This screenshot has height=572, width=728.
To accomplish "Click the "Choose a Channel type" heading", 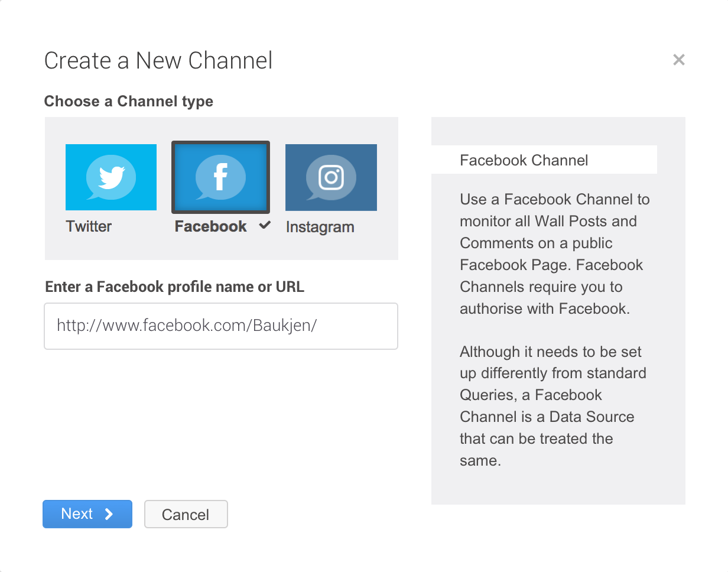I will click(x=129, y=101).
